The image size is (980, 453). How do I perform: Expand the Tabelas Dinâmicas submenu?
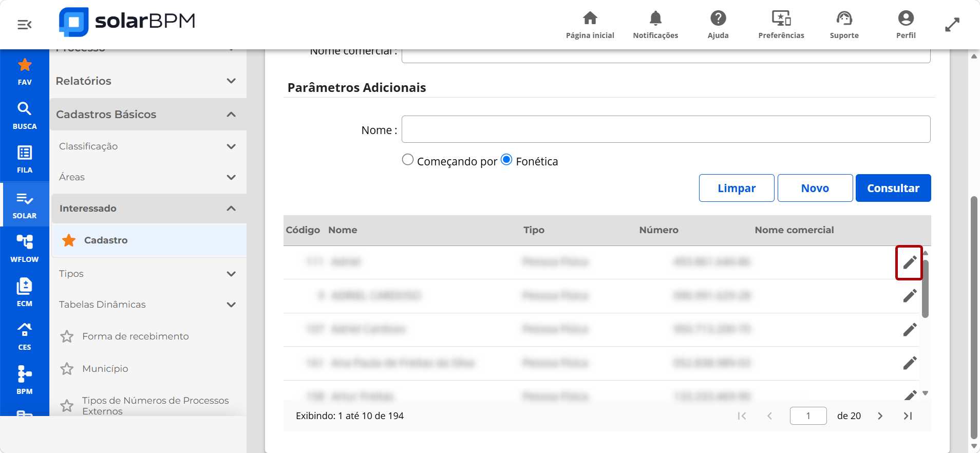coord(148,305)
